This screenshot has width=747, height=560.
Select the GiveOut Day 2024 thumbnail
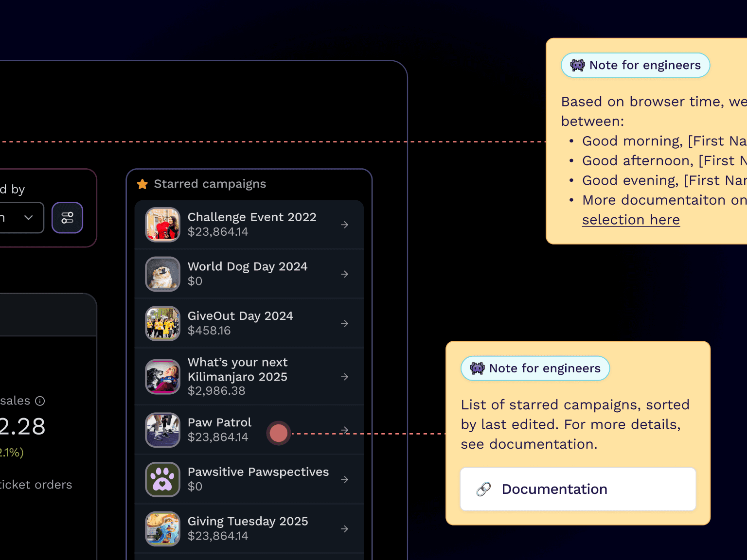click(163, 323)
